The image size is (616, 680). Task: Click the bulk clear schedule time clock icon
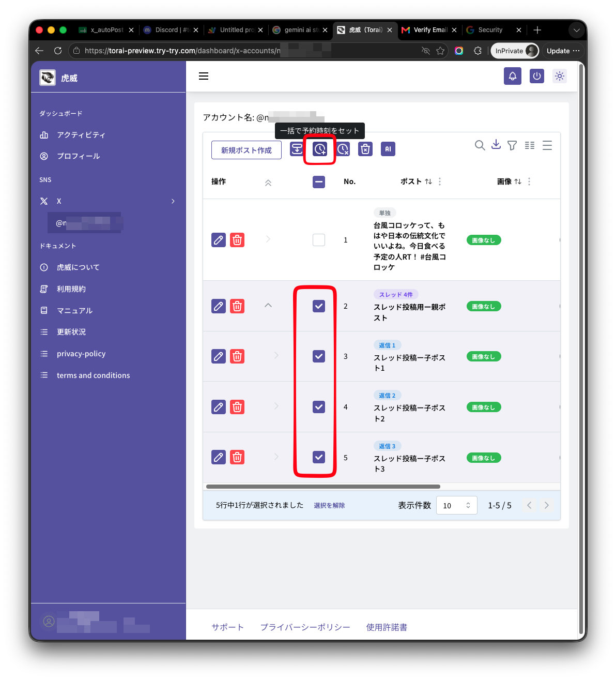pos(343,149)
